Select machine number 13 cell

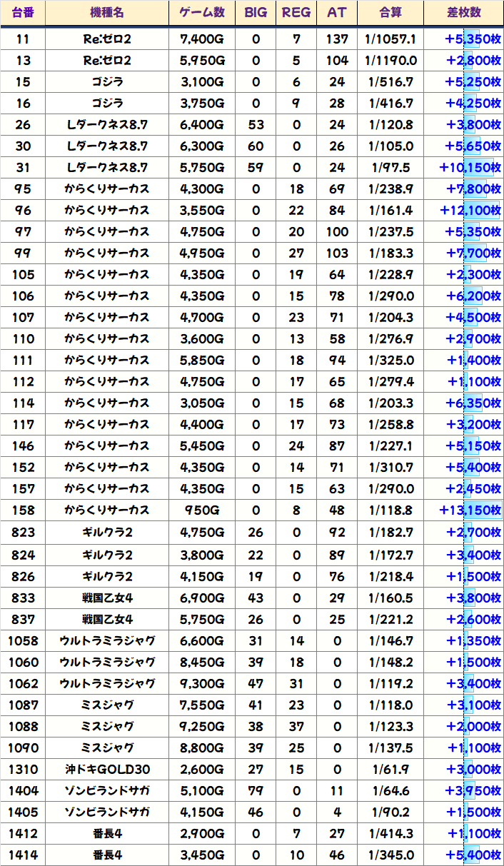pyautogui.click(x=23, y=60)
